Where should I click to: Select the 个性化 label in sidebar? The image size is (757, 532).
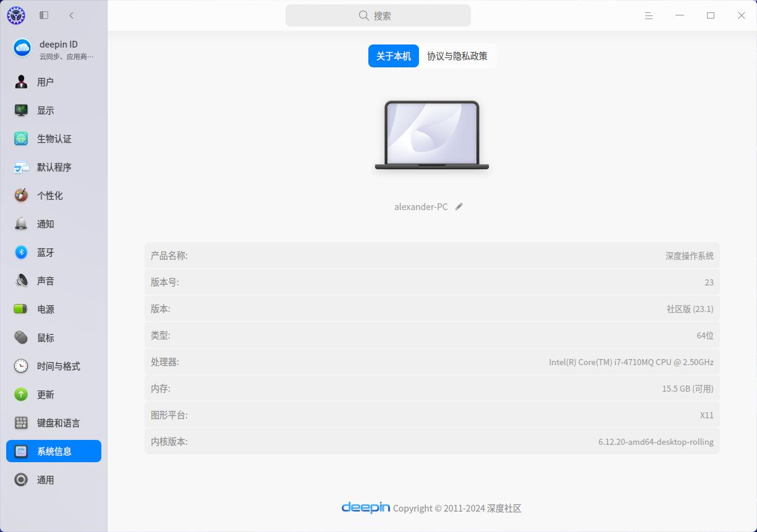pos(50,195)
